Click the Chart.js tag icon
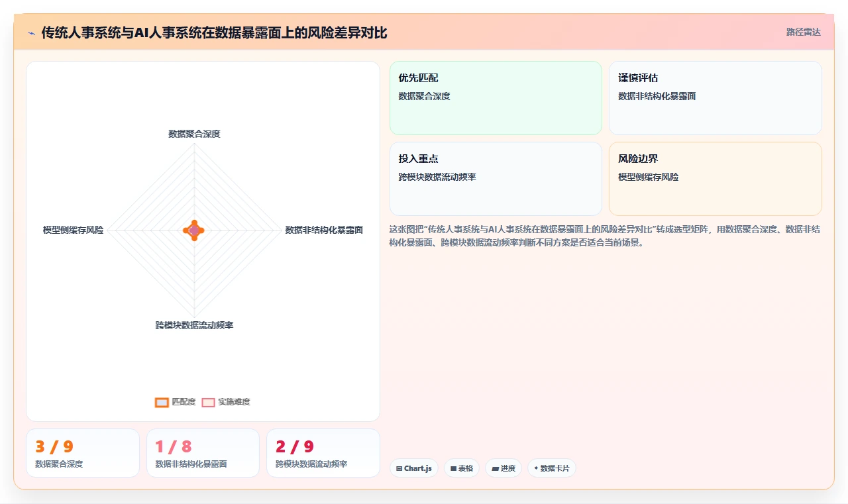Viewport: 848px width, 504px height. (399, 468)
